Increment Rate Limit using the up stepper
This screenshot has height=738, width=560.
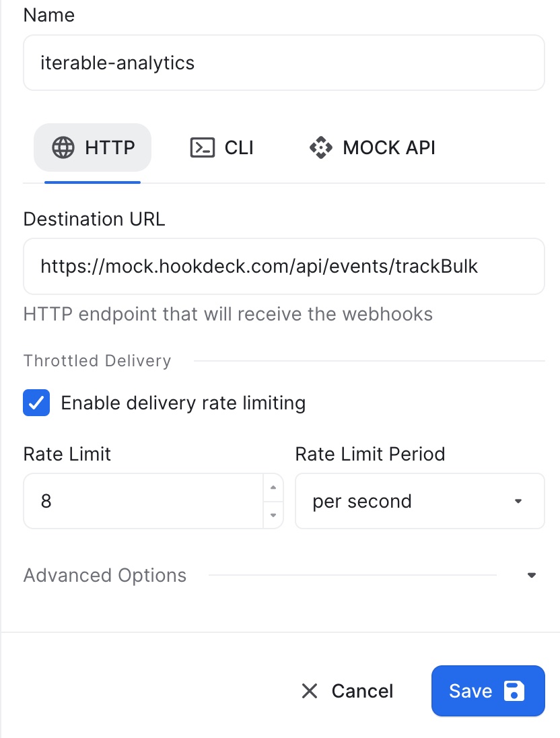[273, 487]
